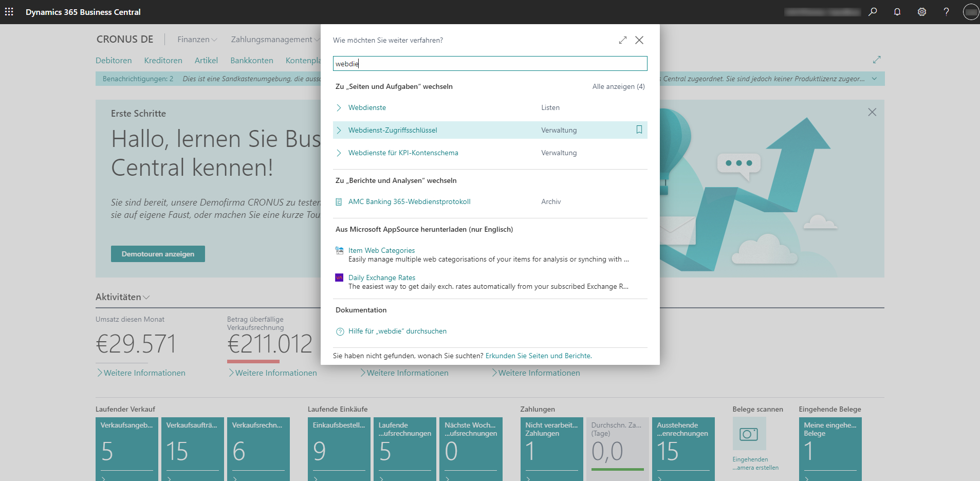Viewport: 980px width, 481px height.
Task: Search help for webdie
Action: point(397,331)
